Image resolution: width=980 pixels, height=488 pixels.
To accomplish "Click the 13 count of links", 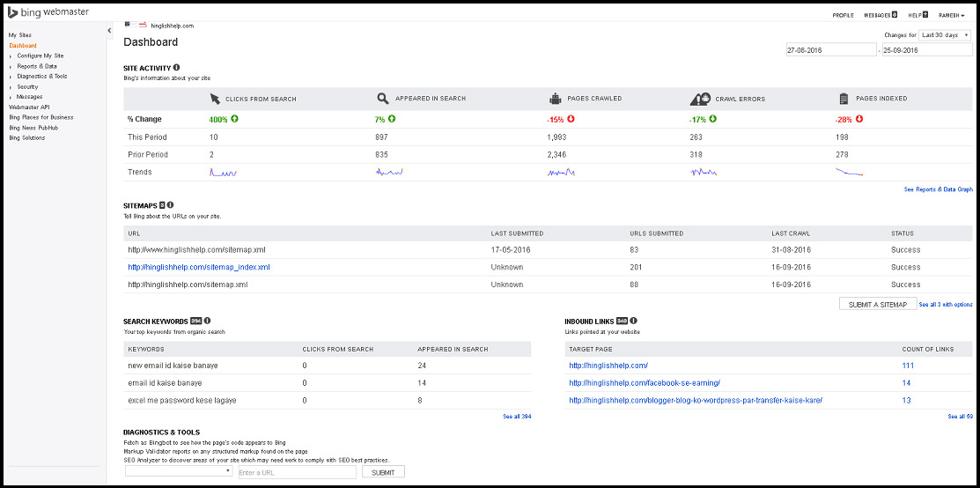I will pyautogui.click(x=906, y=401).
